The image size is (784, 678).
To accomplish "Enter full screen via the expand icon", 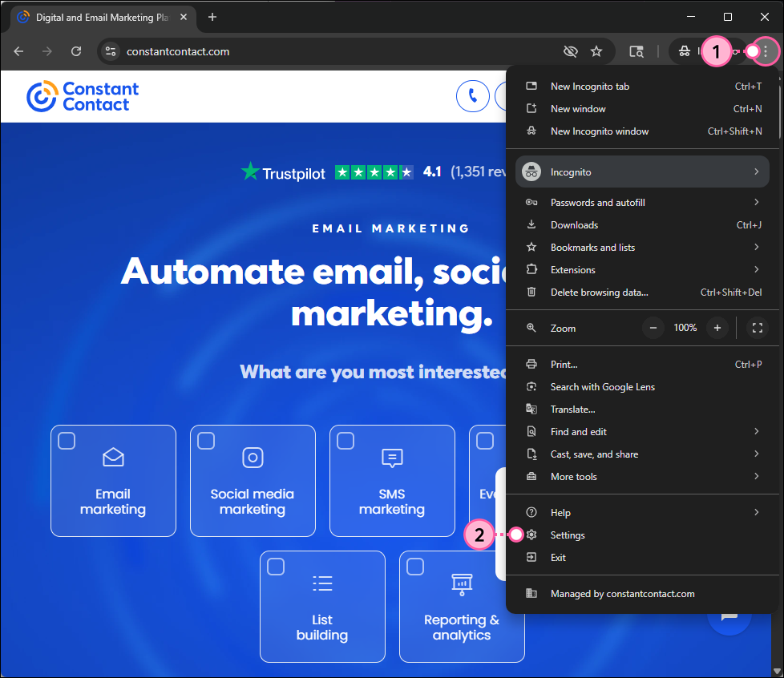I will 757,328.
